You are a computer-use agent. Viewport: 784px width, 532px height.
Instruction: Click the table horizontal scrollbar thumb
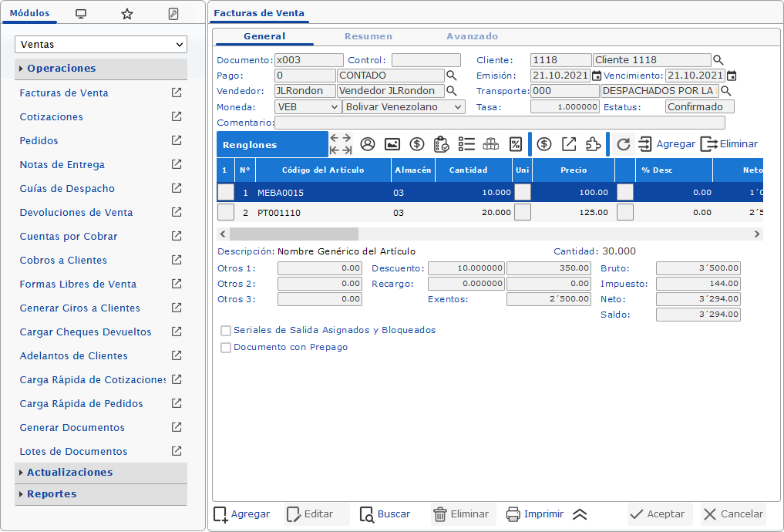294,234
